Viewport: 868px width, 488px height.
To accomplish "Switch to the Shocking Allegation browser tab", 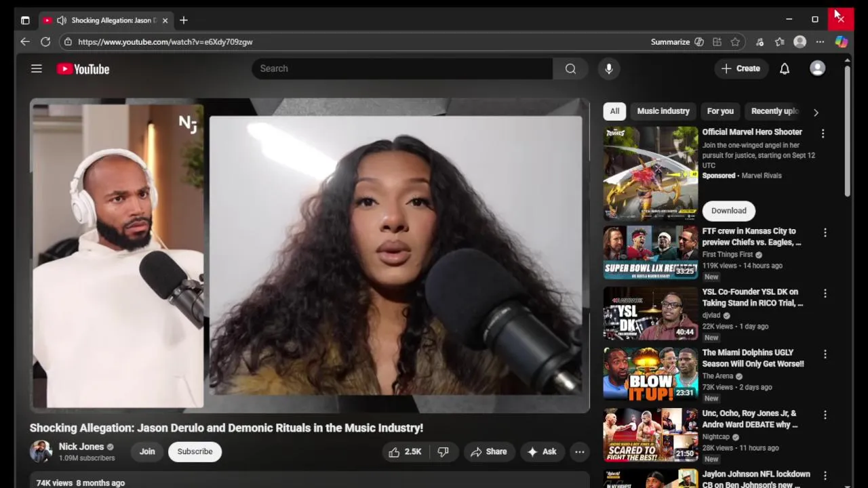I will [x=105, y=20].
